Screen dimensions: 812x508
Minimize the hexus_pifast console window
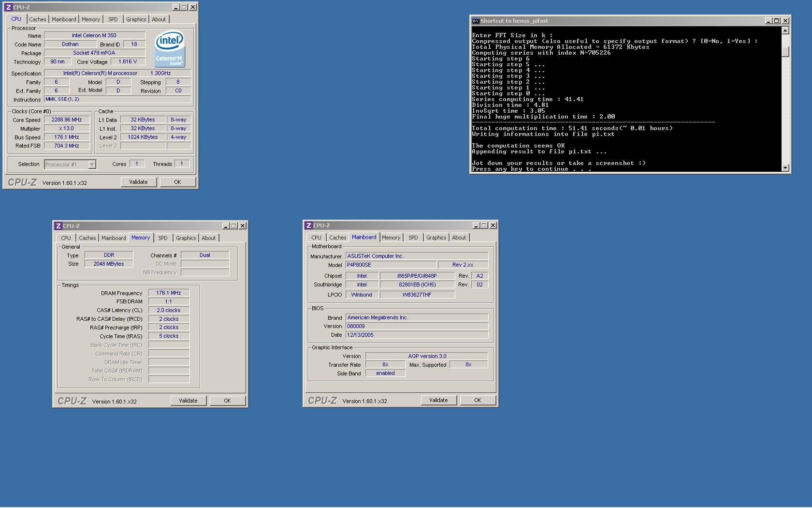768,21
